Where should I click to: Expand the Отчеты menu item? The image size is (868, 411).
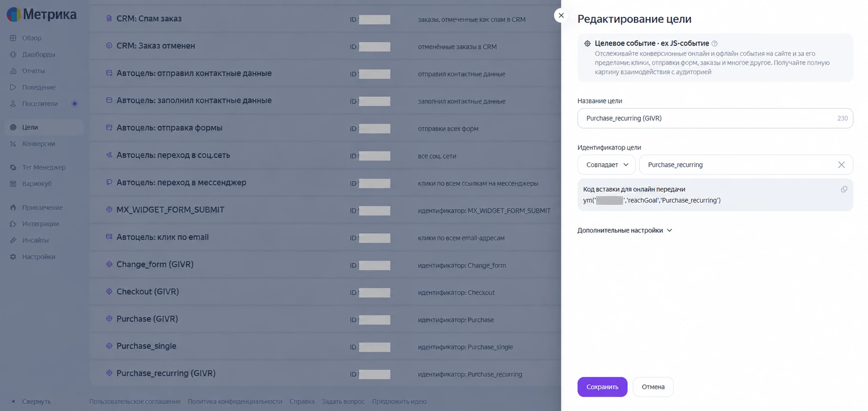[33, 71]
